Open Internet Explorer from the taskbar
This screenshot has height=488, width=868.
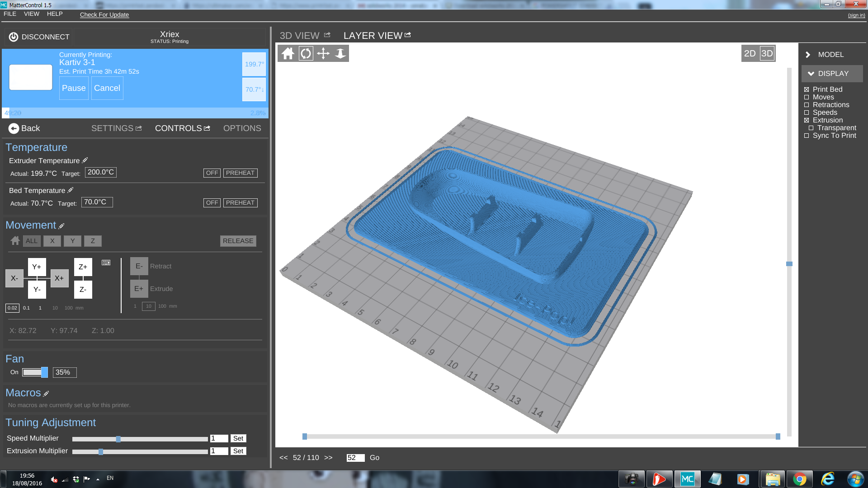point(828,479)
